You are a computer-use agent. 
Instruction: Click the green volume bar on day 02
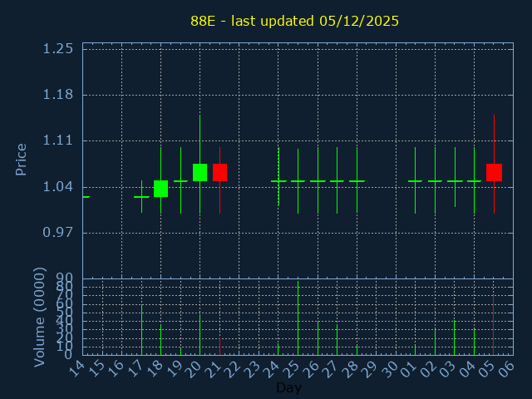pyautogui.click(x=435, y=342)
